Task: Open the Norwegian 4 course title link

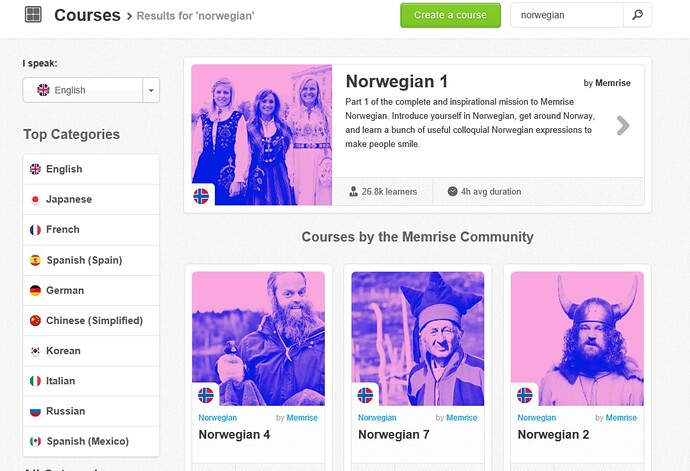Action: tap(234, 434)
